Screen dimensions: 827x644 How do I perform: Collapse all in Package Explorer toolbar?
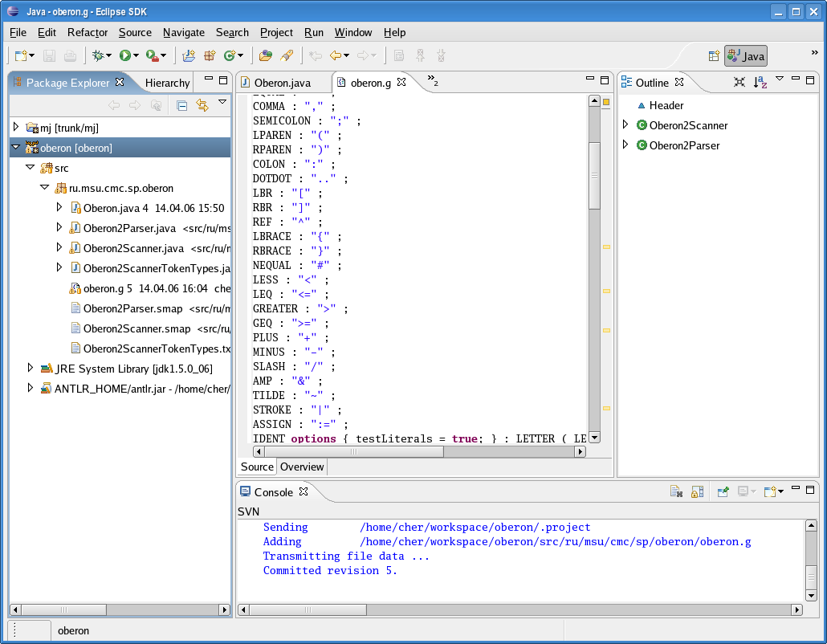point(182,105)
